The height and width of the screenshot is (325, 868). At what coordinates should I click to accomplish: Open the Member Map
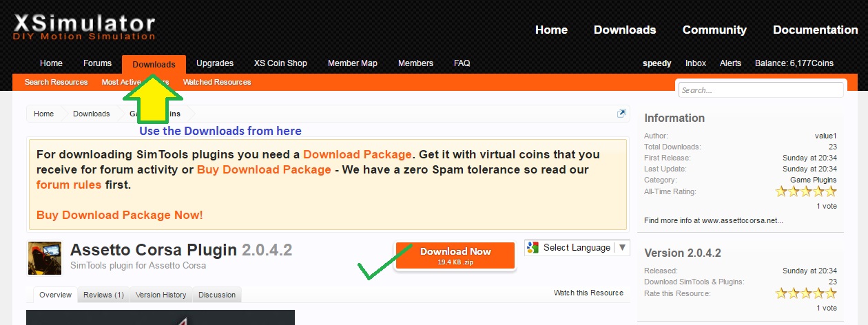coord(353,63)
